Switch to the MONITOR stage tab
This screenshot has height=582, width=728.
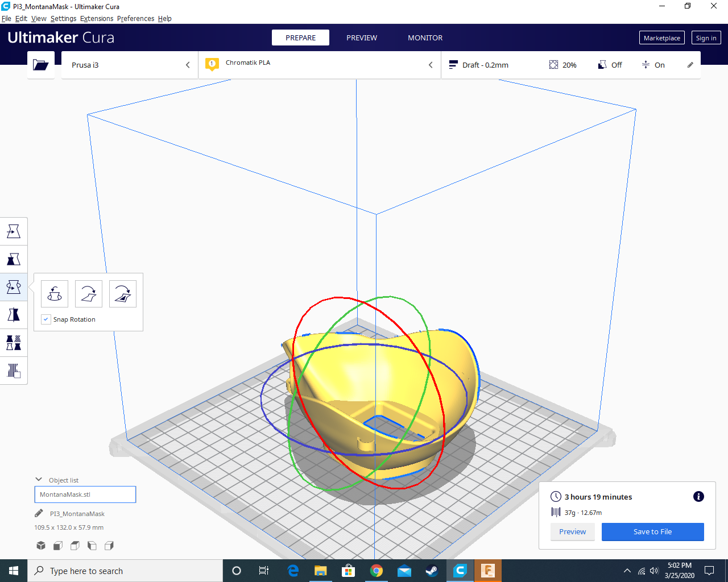coord(425,38)
